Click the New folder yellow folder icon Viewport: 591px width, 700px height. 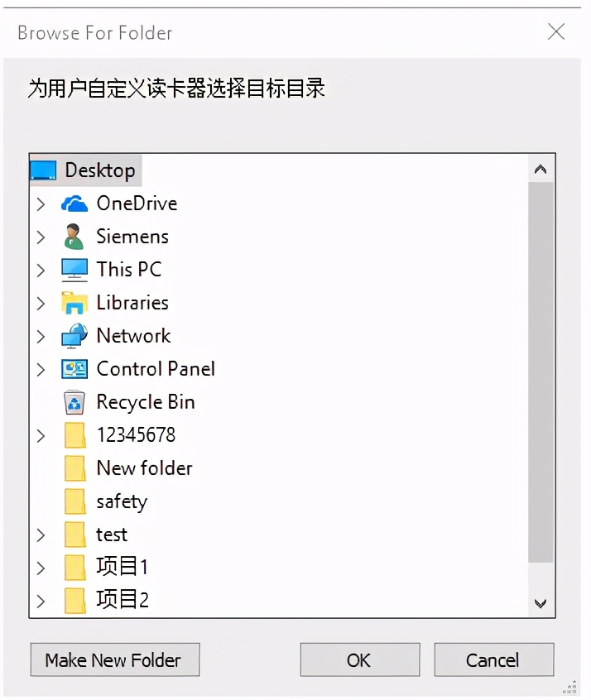coord(74,467)
